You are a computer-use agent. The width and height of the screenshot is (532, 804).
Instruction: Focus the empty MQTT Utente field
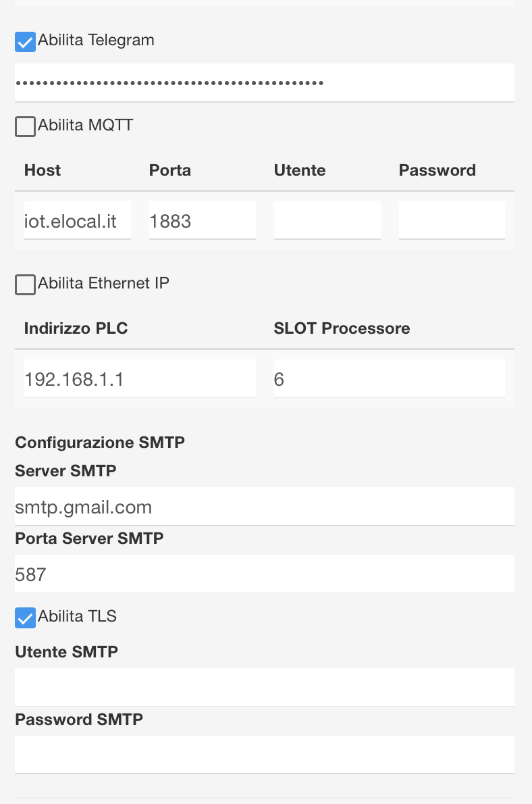click(x=327, y=220)
